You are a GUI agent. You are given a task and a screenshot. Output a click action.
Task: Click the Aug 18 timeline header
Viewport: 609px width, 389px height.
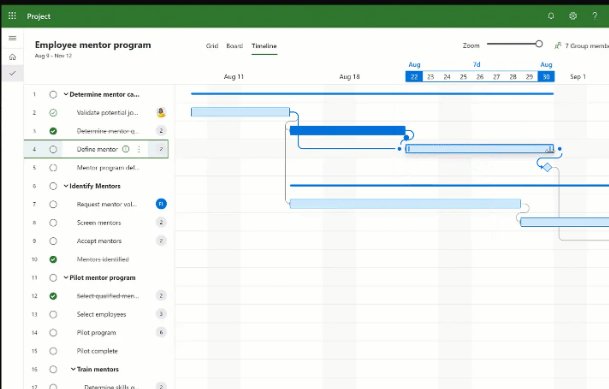tap(350, 77)
